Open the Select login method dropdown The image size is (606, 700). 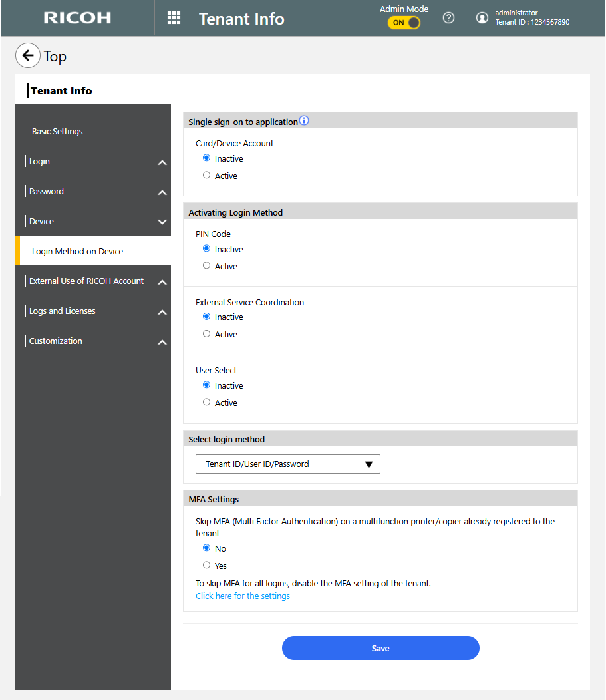(x=287, y=464)
